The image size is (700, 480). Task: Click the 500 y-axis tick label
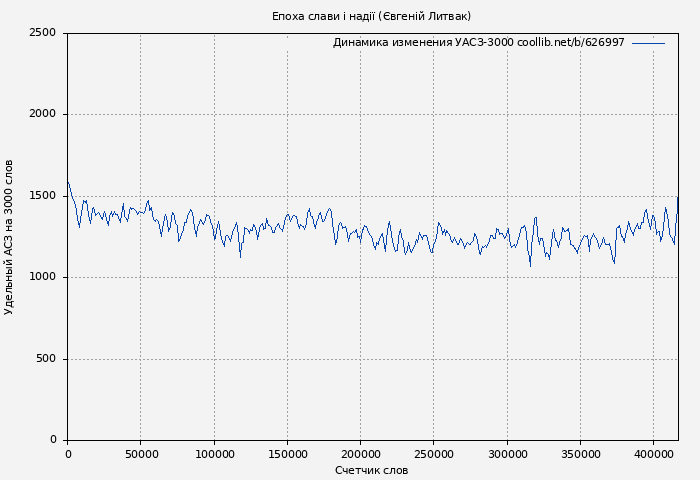point(46,359)
